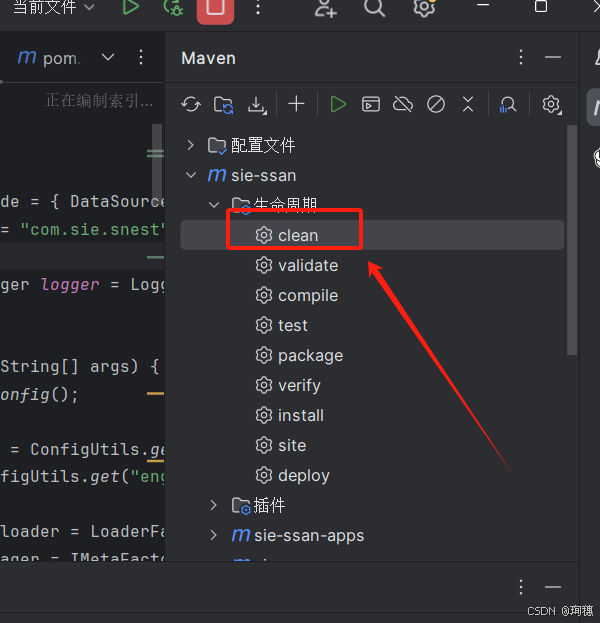The image size is (600, 623).
Task: Collapse the sie-ssan project node
Action: pos(191,175)
